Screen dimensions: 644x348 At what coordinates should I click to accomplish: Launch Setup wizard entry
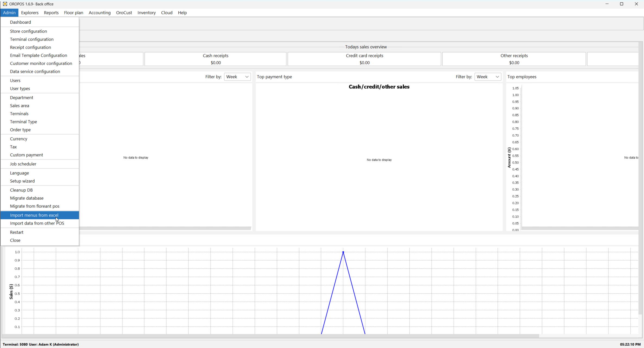pyautogui.click(x=40, y=181)
